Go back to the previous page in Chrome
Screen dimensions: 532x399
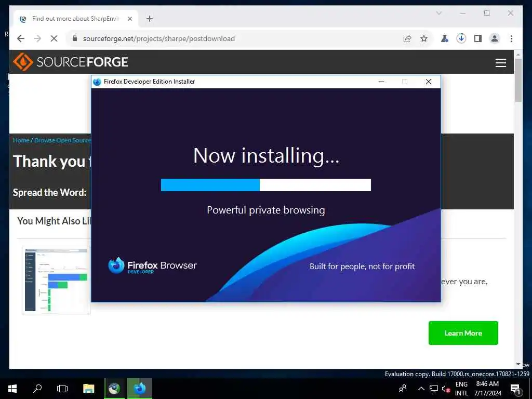tap(21, 38)
